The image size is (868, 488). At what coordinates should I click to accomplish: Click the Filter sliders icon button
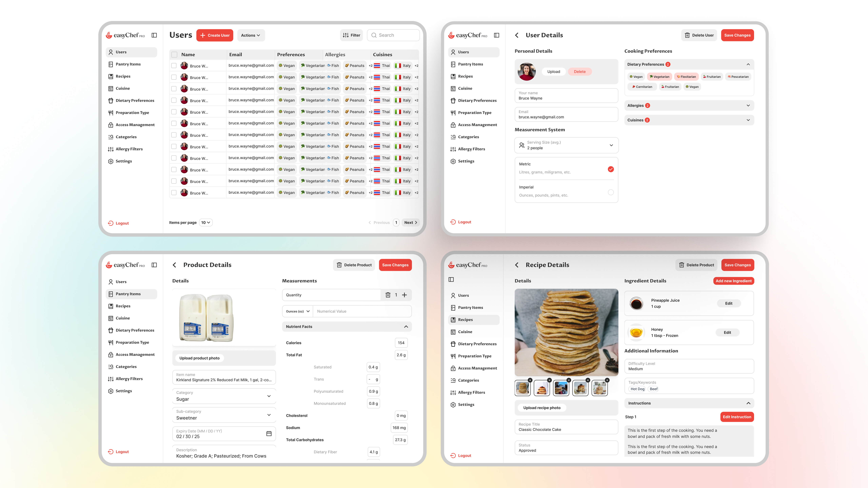[x=351, y=35]
